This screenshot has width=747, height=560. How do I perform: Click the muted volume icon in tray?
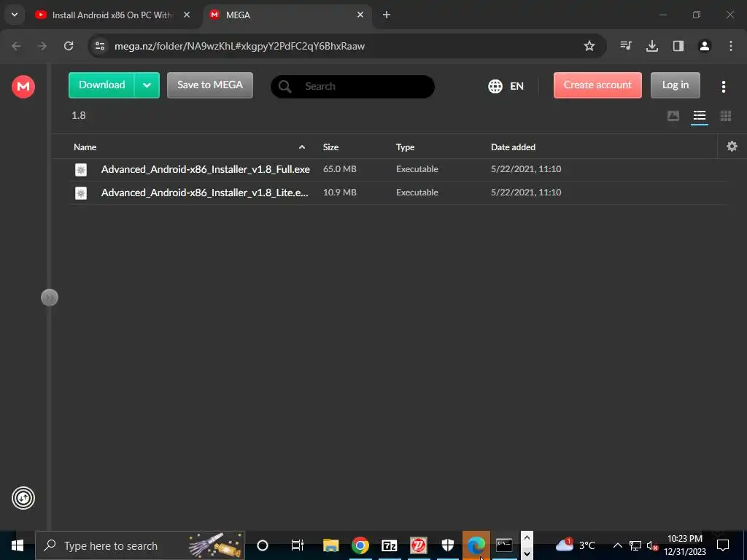coord(652,545)
